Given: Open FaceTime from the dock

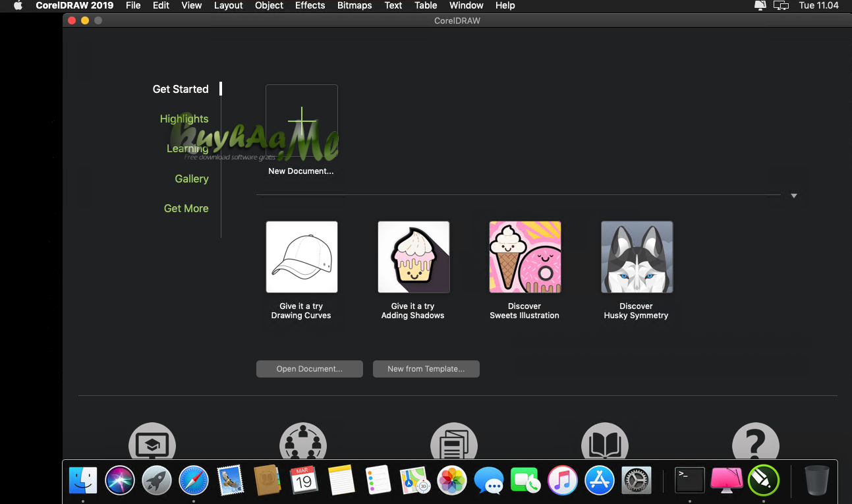Looking at the screenshot, I should point(526,480).
